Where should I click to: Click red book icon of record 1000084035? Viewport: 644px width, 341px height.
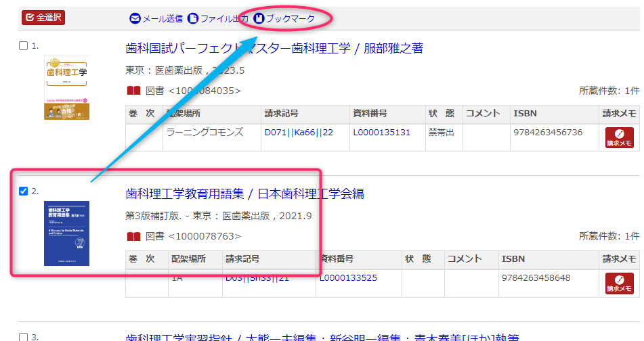pos(134,91)
